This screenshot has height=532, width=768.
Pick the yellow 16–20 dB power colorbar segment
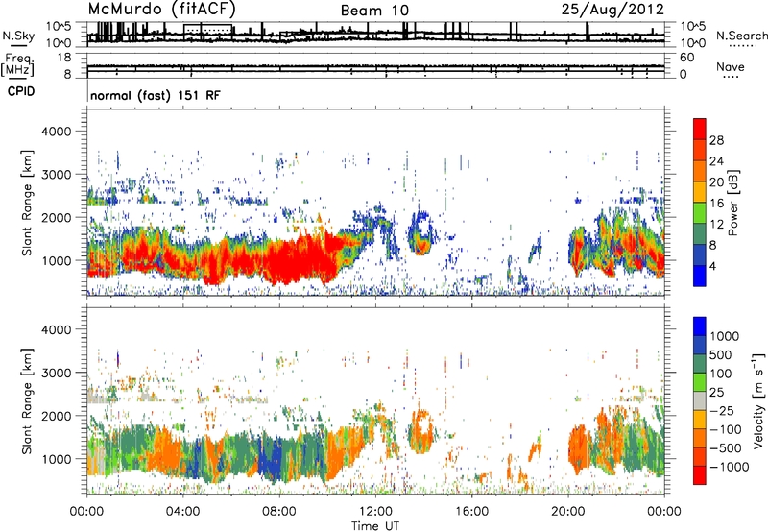point(700,192)
